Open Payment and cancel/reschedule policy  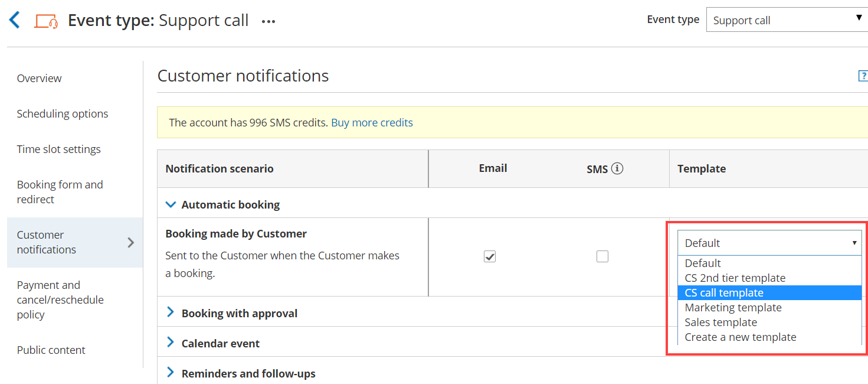pos(60,300)
